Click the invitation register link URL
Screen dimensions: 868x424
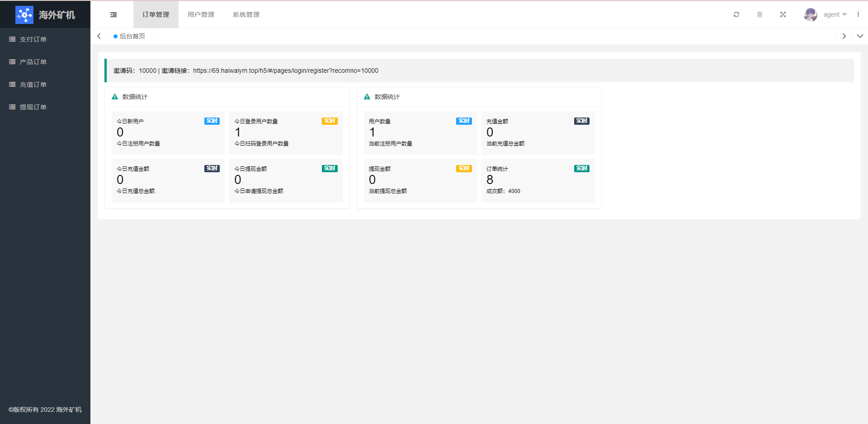point(285,71)
